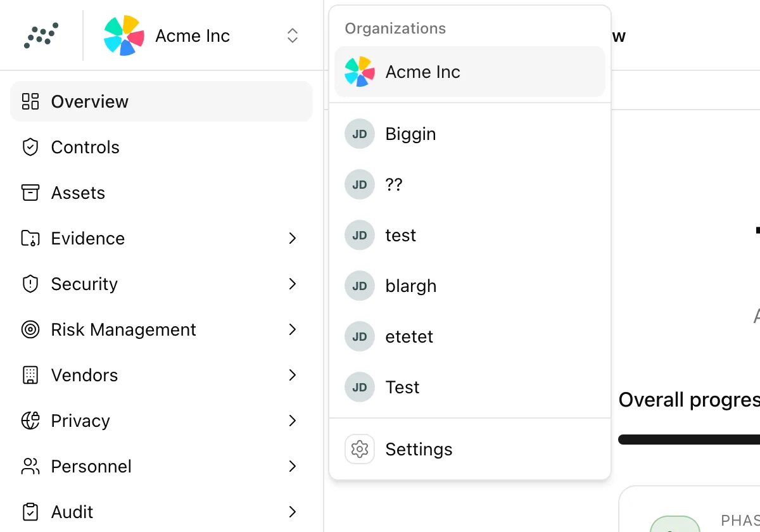
Task: Toggle the organization switcher up-down chevron
Action: [292, 35]
